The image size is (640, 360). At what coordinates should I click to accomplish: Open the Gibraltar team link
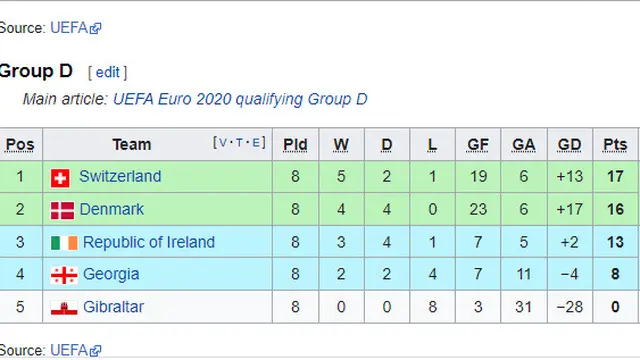[x=113, y=307]
